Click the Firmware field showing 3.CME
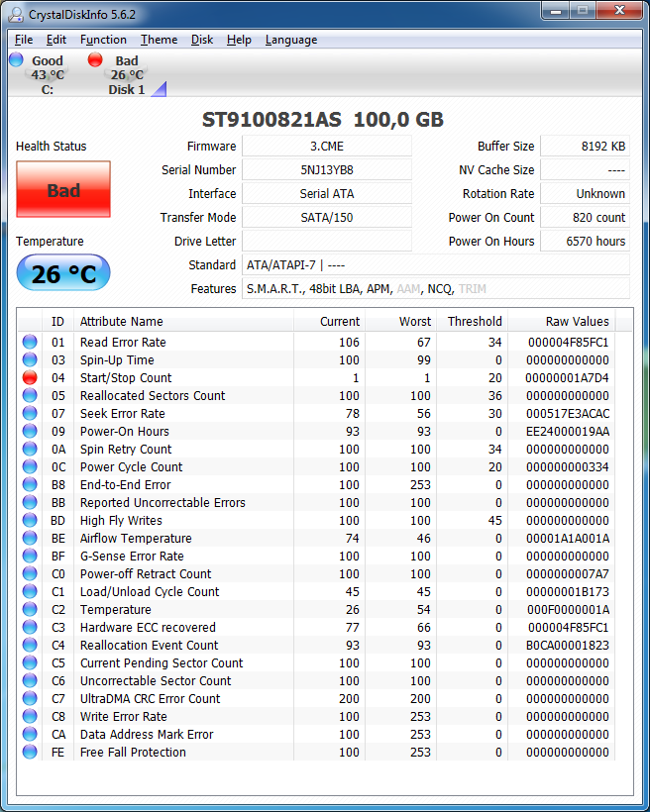The image size is (650, 812). [x=327, y=146]
